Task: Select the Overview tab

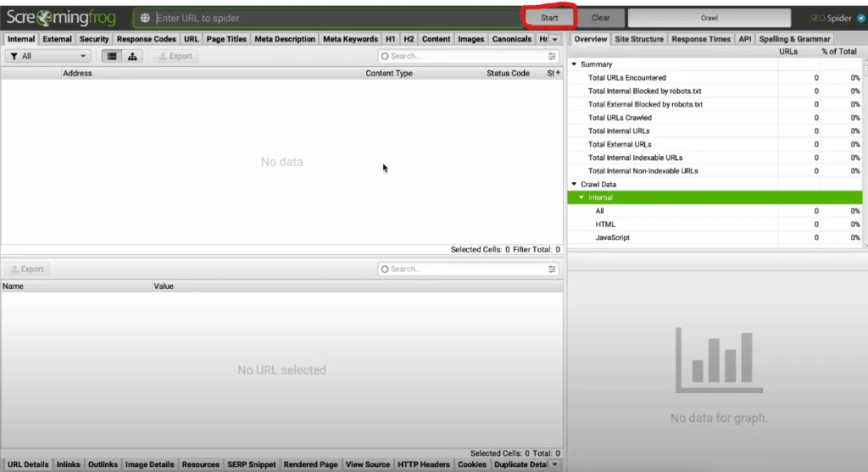Action: pyautogui.click(x=590, y=39)
